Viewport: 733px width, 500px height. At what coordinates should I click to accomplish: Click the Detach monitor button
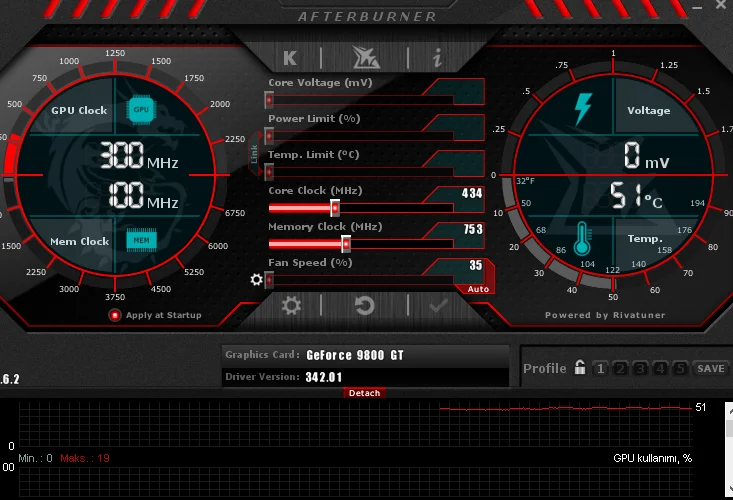pyautogui.click(x=364, y=393)
